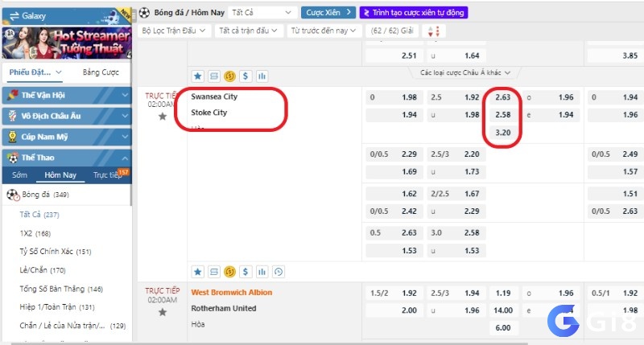Choose Tất Cả (237) filter
Screen dimensions: 644x345
39,215
